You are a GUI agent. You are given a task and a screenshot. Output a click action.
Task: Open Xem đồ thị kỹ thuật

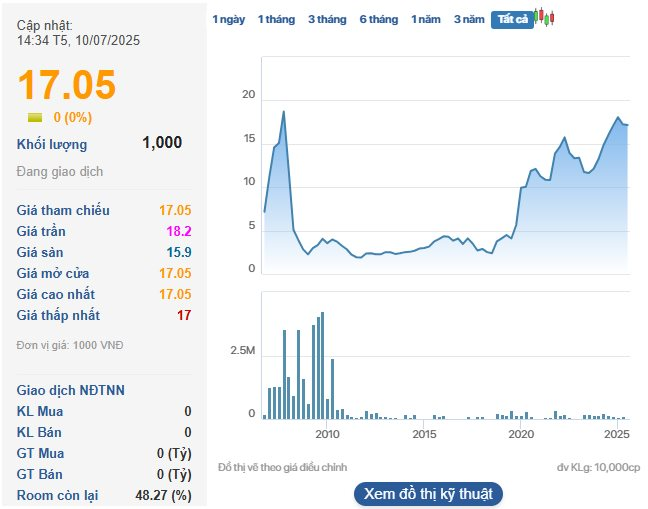click(x=428, y=494)
